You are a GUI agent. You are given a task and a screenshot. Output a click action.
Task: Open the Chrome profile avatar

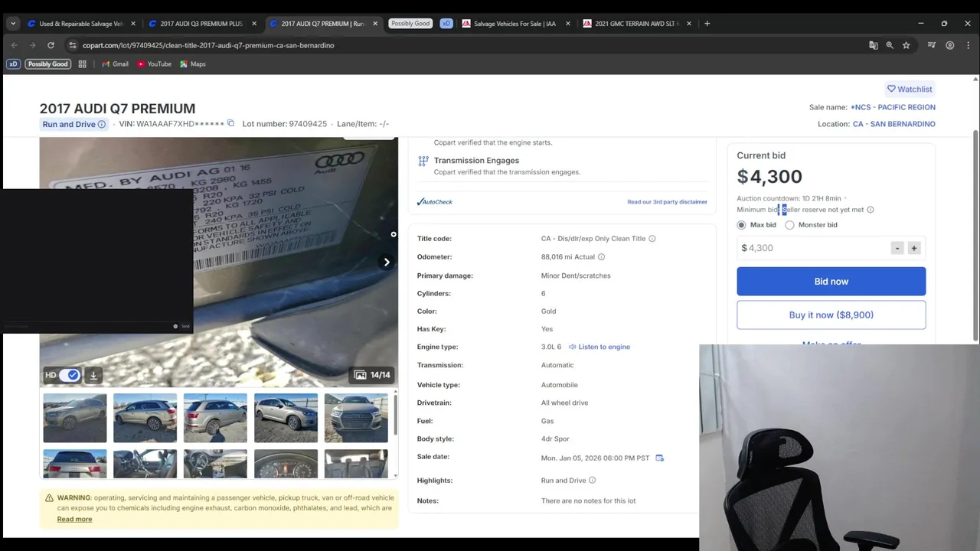pos(950,45)
